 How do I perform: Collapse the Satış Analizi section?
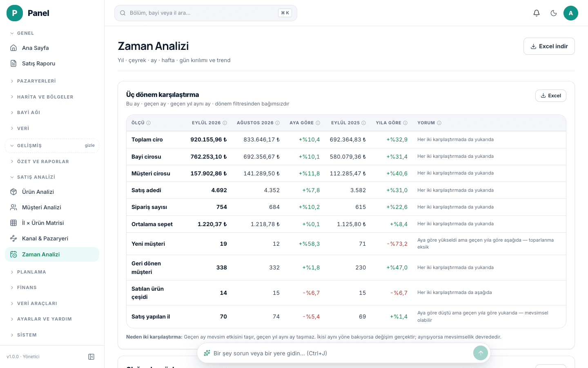52,177
